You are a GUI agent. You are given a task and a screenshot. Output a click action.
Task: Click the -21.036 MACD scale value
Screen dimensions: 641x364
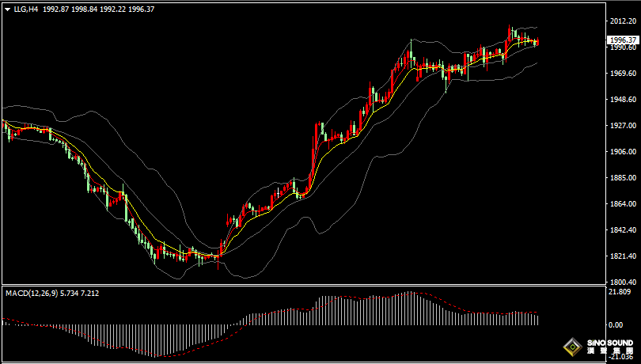(x=620, y=357)
